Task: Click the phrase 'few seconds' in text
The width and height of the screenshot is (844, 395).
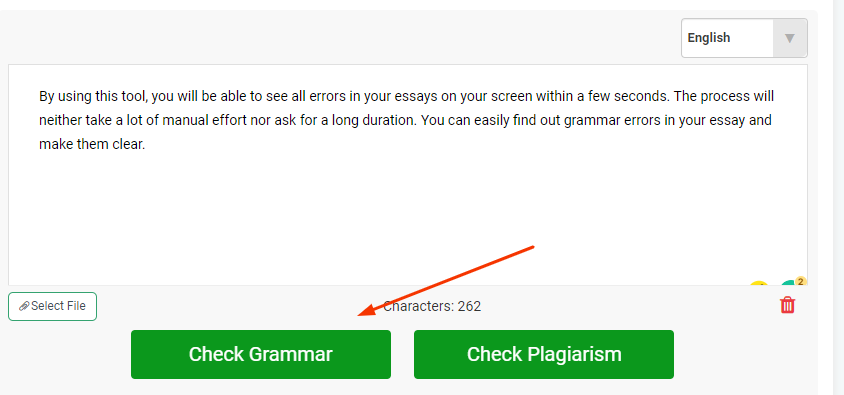Action: coord(629,97)
